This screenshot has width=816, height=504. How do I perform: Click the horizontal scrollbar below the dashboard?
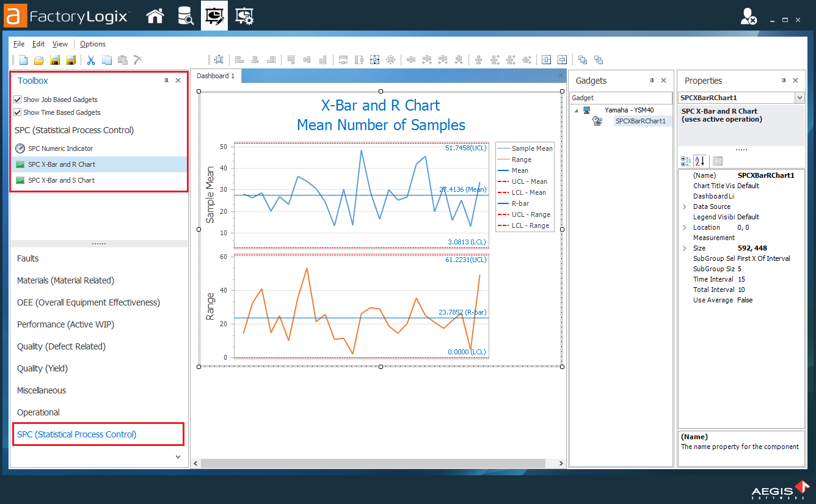click(x=376, y=463)
